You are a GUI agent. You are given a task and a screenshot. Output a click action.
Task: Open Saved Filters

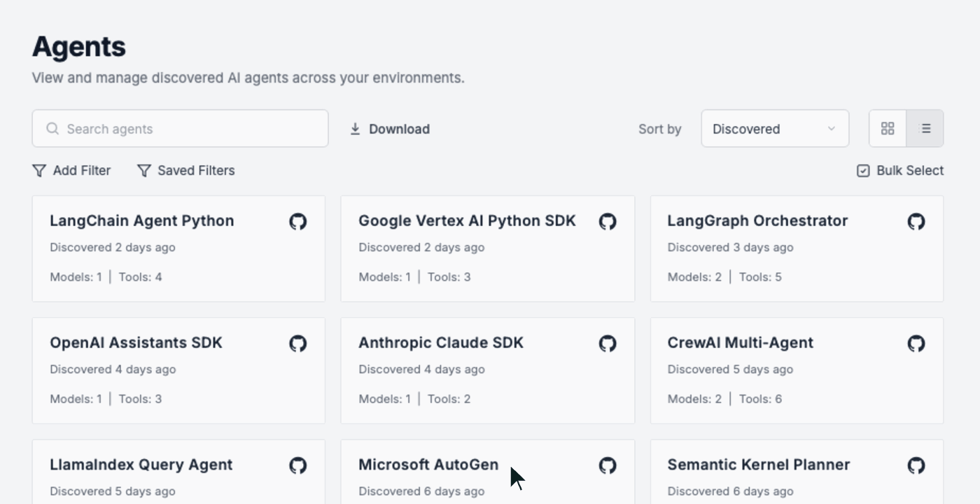[x=186, y=171]
